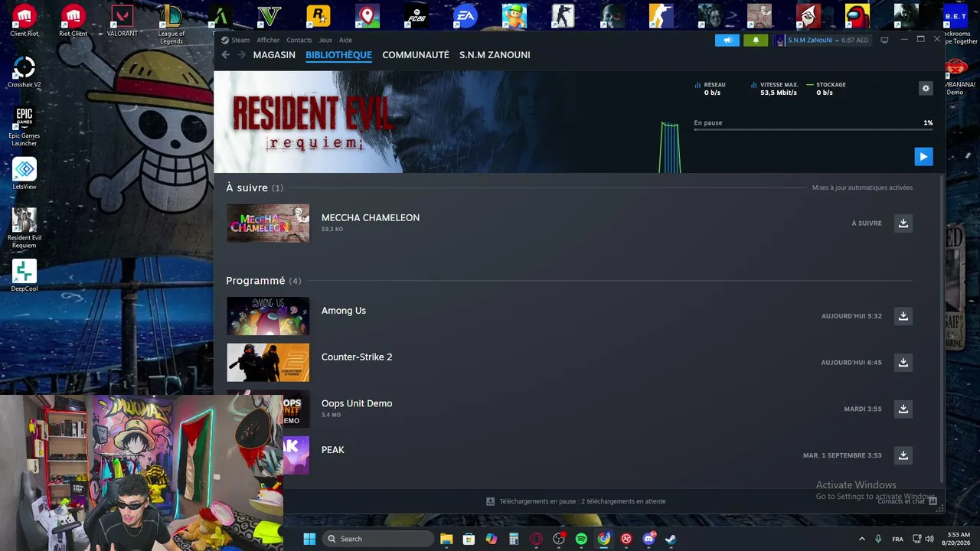Open Steam announcements megaphone button
The image size is (980, 551).
[727, 40]
